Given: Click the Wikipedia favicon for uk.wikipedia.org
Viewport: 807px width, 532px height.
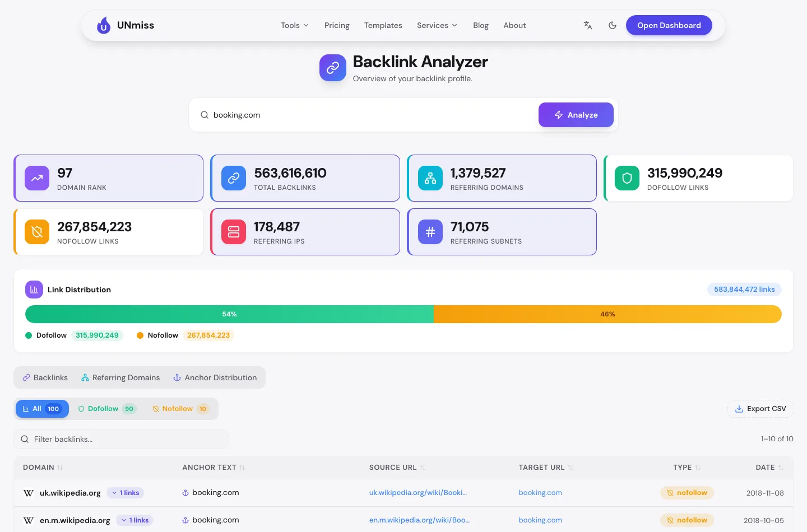Looking at the screenshot, I should (29, 493).
